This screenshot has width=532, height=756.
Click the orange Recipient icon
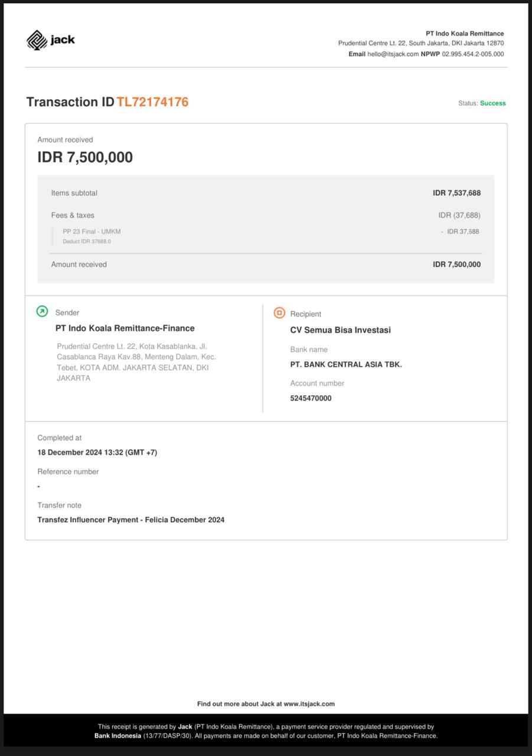coord(279,313)
